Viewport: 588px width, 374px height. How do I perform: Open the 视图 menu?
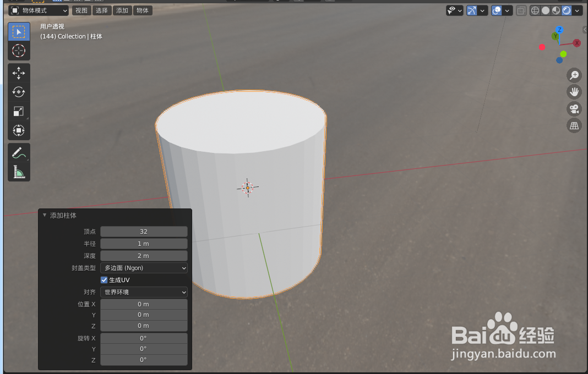coord(81,10)
